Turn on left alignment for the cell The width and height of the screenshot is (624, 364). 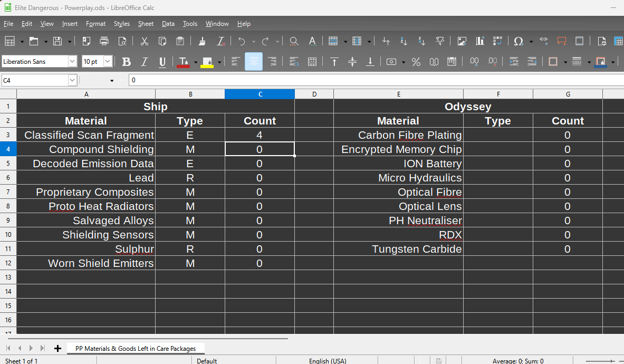click(236, 62)
